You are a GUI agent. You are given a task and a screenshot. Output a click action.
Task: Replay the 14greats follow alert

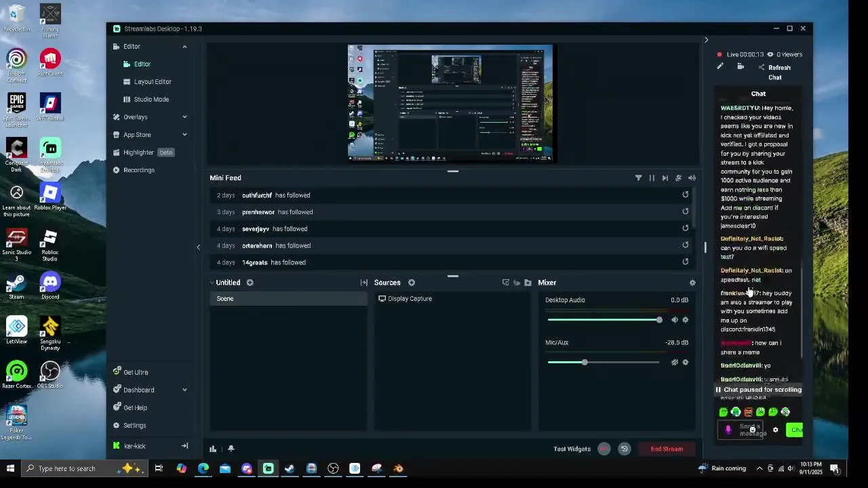[686, 262]
